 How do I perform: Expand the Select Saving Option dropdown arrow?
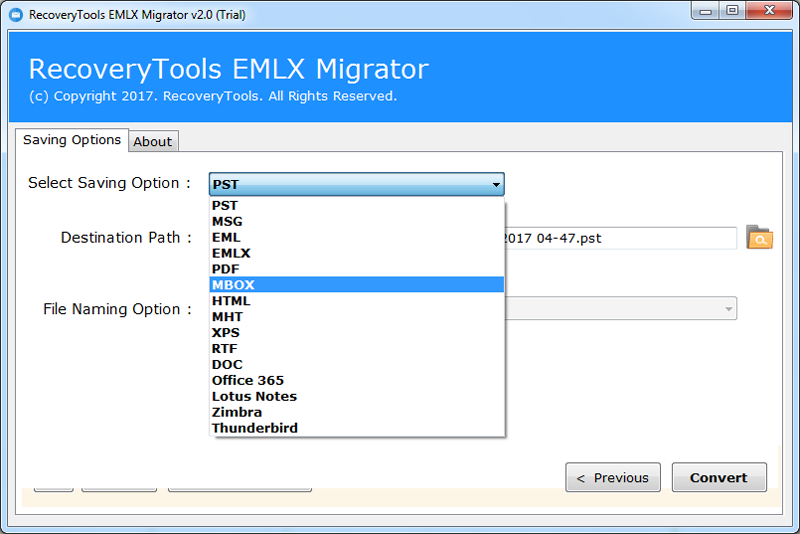click(495, 185)
